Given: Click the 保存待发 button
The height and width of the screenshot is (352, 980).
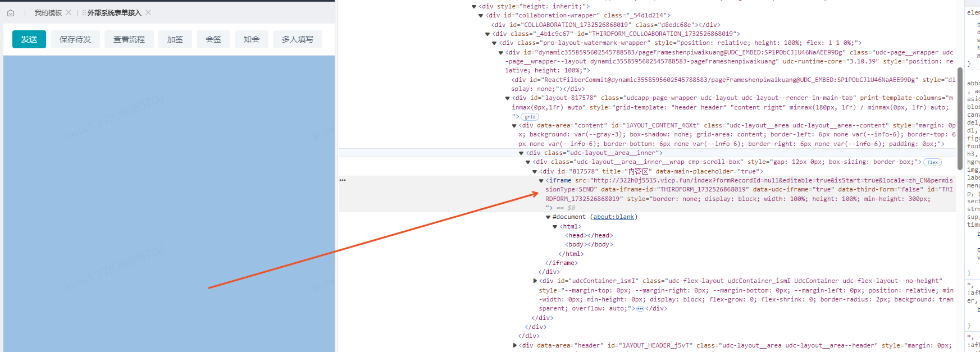Looking at the screenshot, I should click(x=75, y=39).
